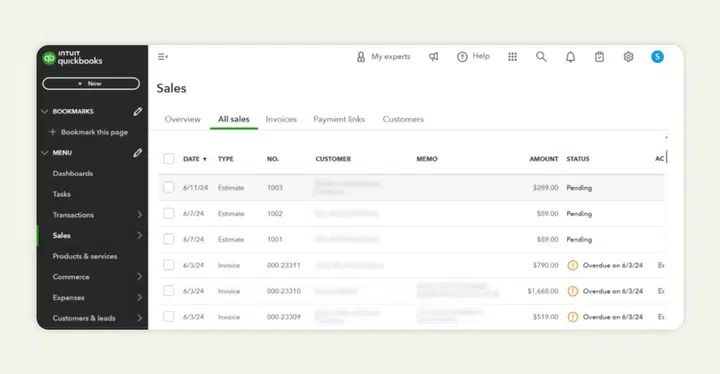Open the settings gear icon
The width and height of the screenshot is (720, 374).
point(628,57)
